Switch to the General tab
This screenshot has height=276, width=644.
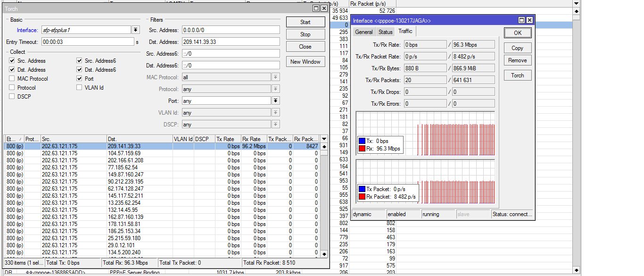click(x=364, y=32)
